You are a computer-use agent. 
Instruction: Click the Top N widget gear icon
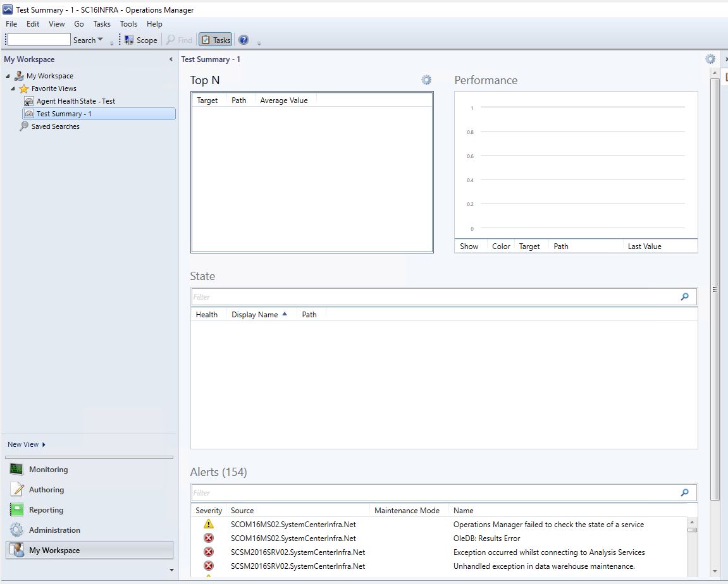pyautogui.click(x=426, y=80)
